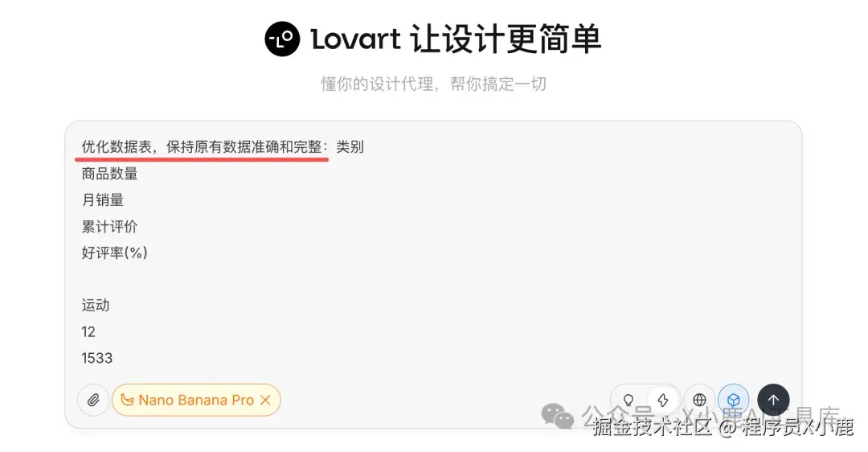Viewport: 868px width, 452px height.
Task: Click the Lovart 让设计更简单 heading
Action: (456, 39)
